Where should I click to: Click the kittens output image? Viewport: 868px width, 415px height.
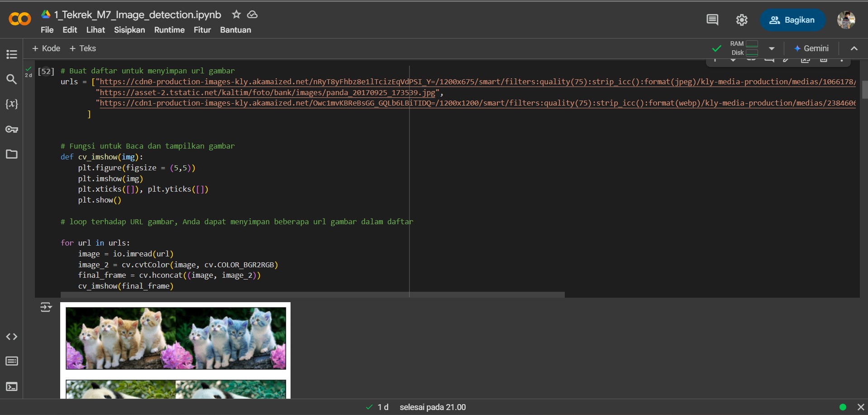coord(176,338)
